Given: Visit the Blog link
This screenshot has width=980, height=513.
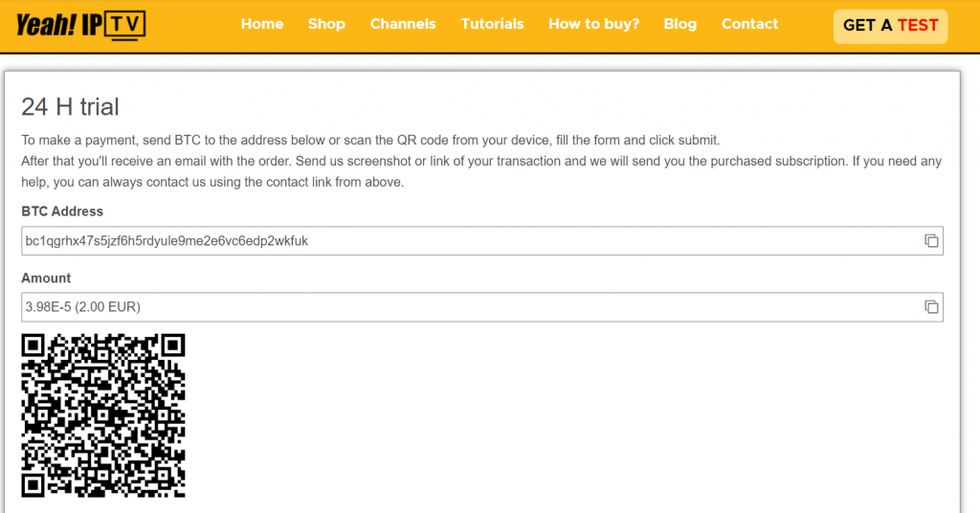Looking at the screenshot, I should pos(680,24).
